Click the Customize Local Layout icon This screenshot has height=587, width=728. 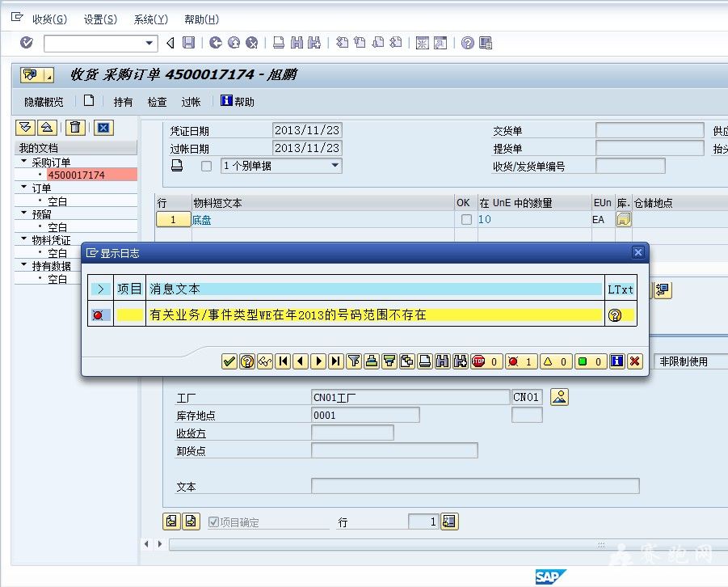486,43
